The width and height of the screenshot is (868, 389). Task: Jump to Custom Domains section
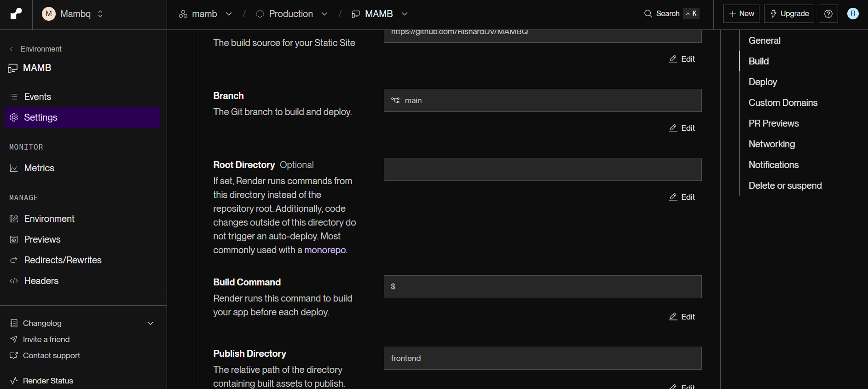coord(783,103)
